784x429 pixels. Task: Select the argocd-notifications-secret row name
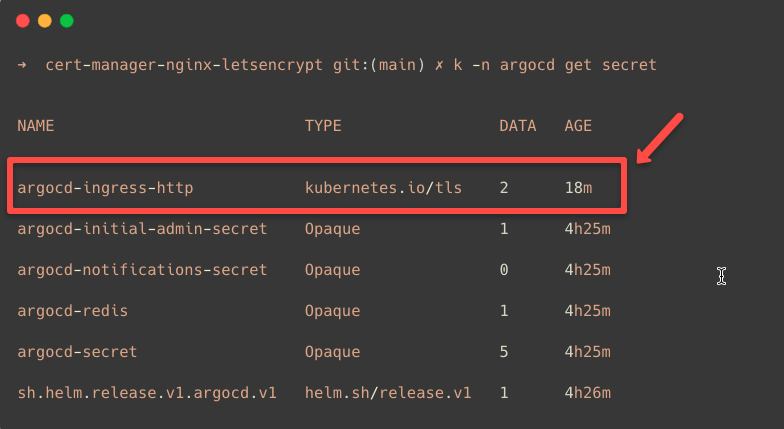click(x=142, y=270)
